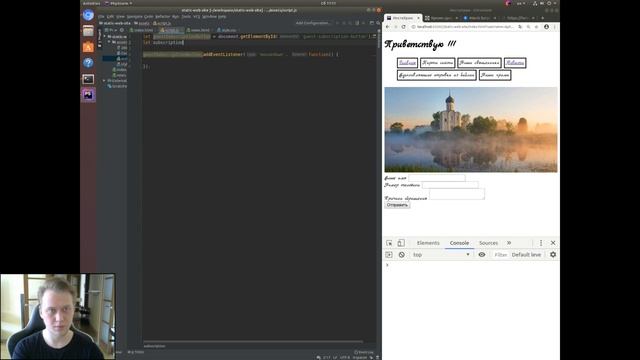Screen dimensions: 640x360
Task: Open the Terminal dock icon
Action: 88,79
